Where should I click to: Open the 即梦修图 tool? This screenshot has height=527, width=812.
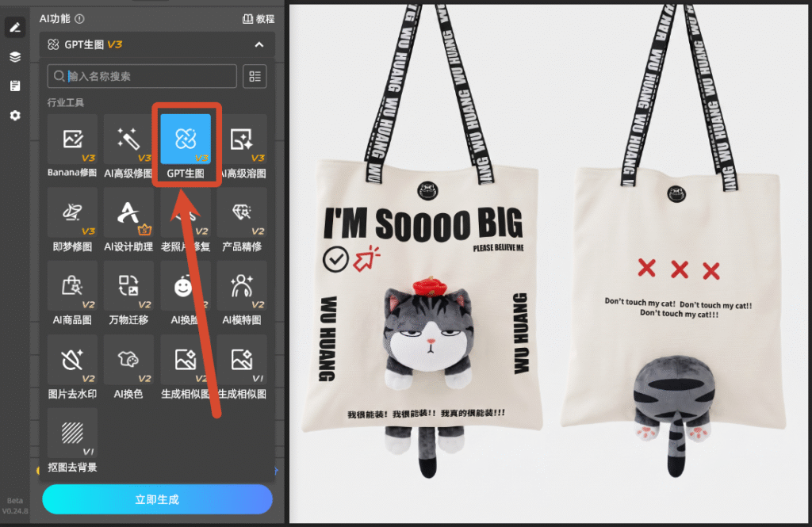(x=72, y=220)
